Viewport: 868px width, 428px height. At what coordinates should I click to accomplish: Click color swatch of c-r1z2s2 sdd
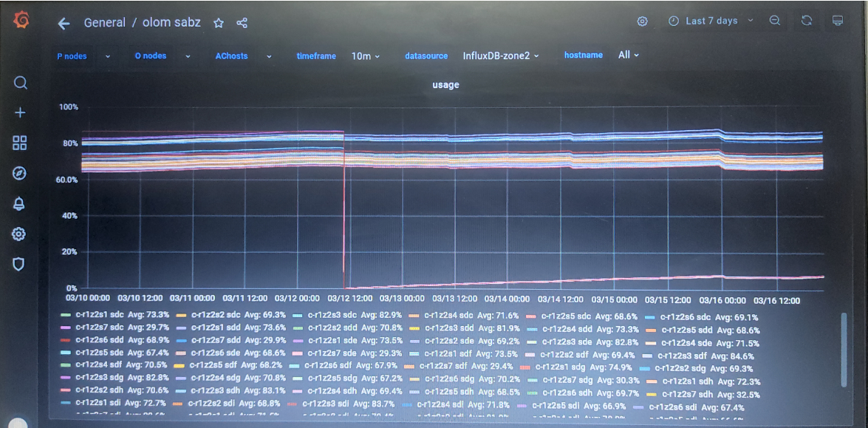coord(297,327)
